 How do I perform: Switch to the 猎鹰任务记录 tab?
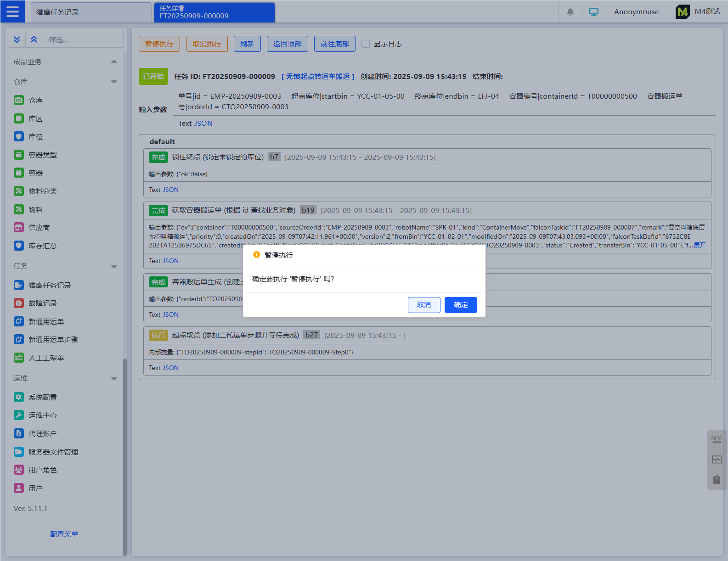coord(91,12)
